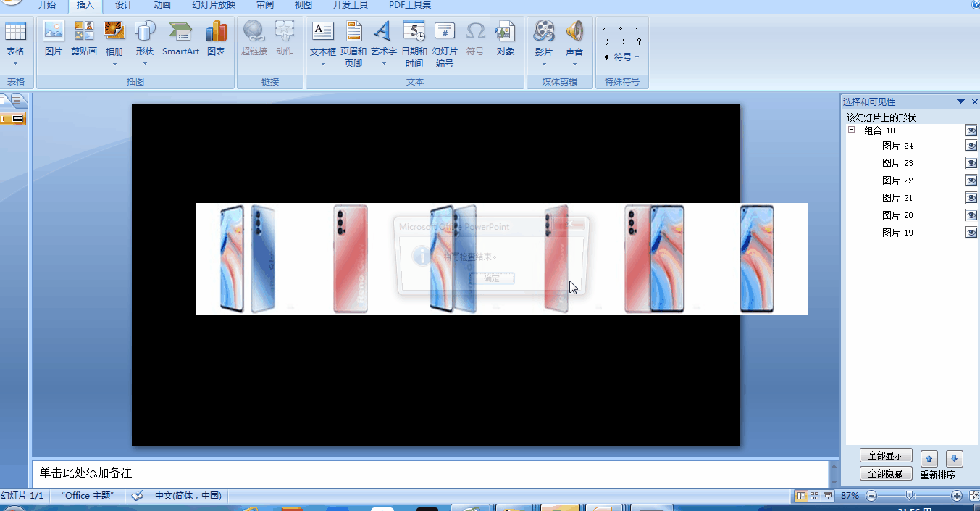Open 页眉和页脚 header and footer
Screen dimensions: 980x511
[353, 44]
